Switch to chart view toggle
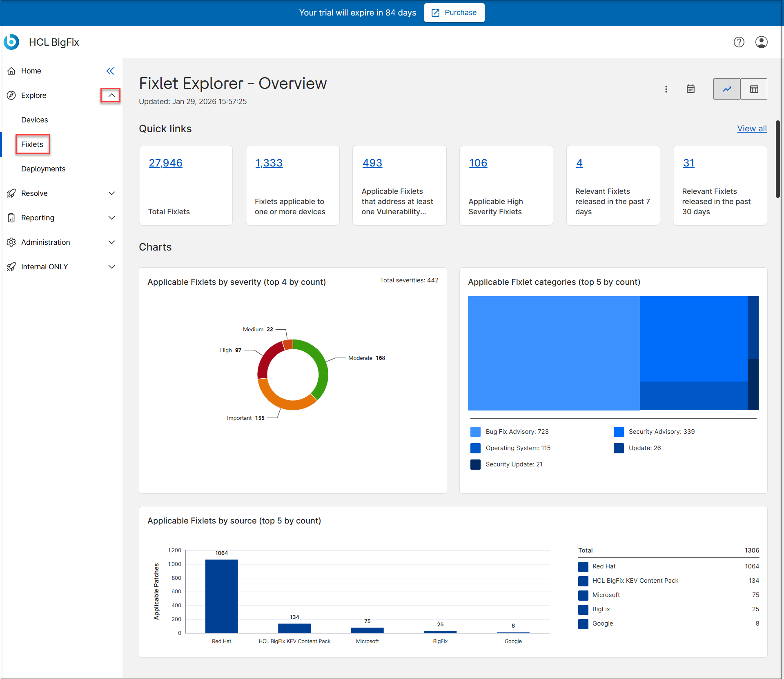Screen dimensions: 784x679 [727, 89]
